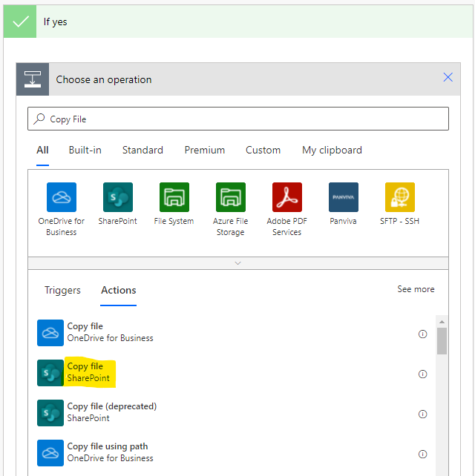Click the scrollbar up arrow
Image resolution: width=475 pixels, height=476 pixels.
point(442,322)
